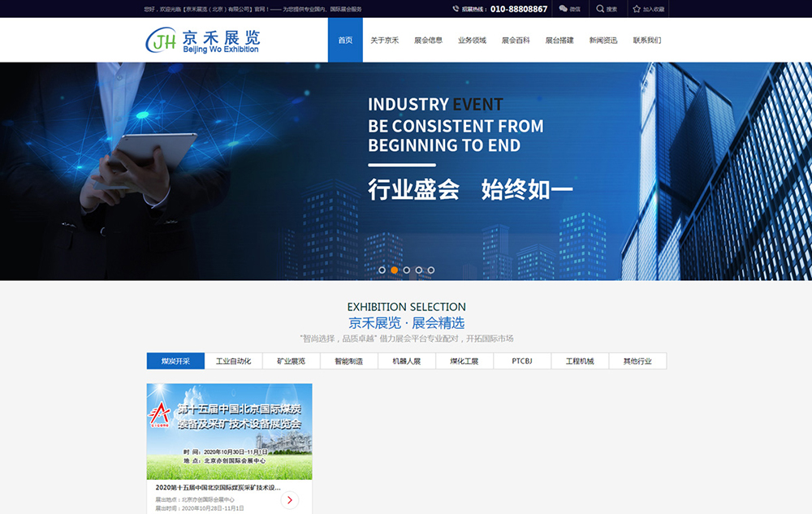Open the 业务领域 navigation menu
Screen dimensions: 812x514
[472, 41]
